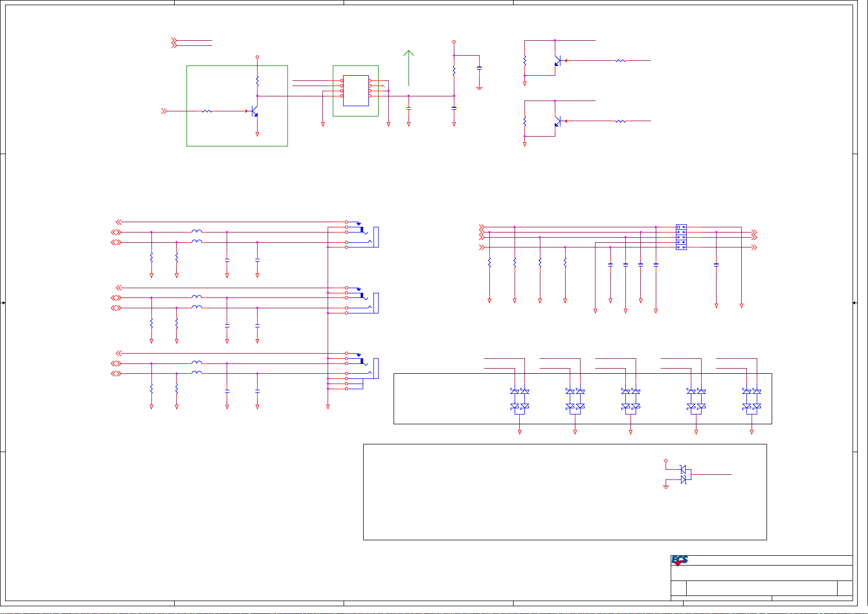Image resolution: width=868 pixels, height=614 pixels.
Task: Click the NPN transistor inside the large green box
Action: [x=254, y=111]
